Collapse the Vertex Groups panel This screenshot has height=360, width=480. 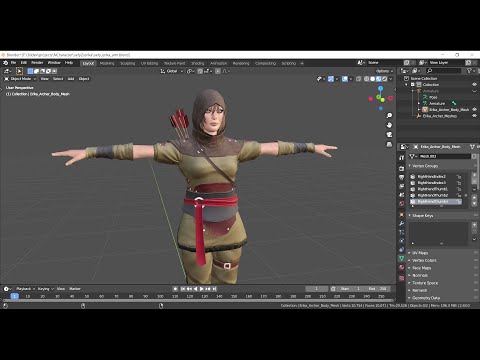[424, 166]
